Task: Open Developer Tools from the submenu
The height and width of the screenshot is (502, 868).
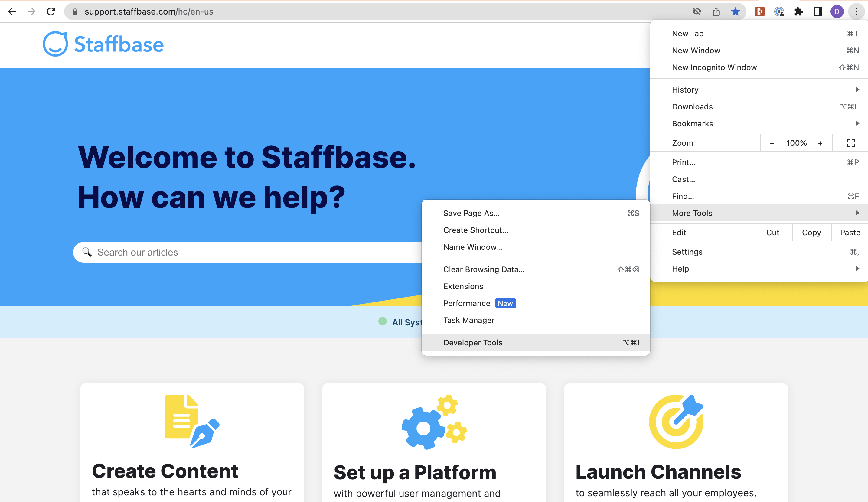Action: pos(536,343)
